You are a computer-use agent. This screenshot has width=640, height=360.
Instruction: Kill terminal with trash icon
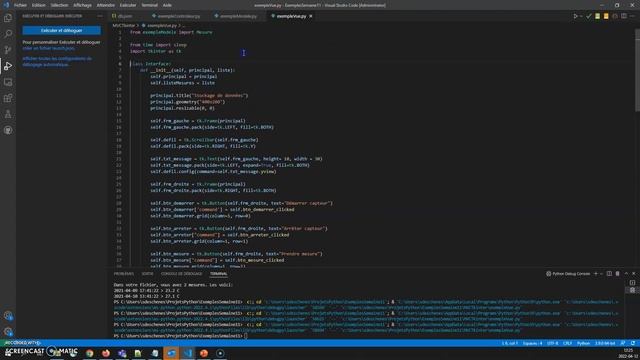(618, 274)
